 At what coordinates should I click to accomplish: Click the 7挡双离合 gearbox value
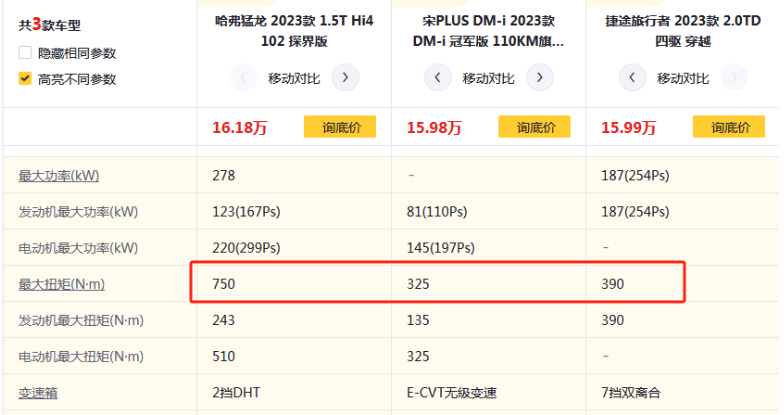point(631,392)
